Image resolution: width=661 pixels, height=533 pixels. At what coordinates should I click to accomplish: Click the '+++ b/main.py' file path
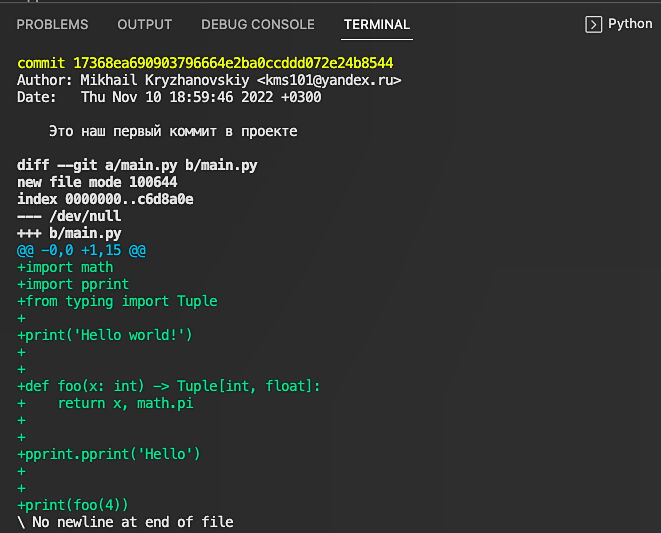point(69,233)
